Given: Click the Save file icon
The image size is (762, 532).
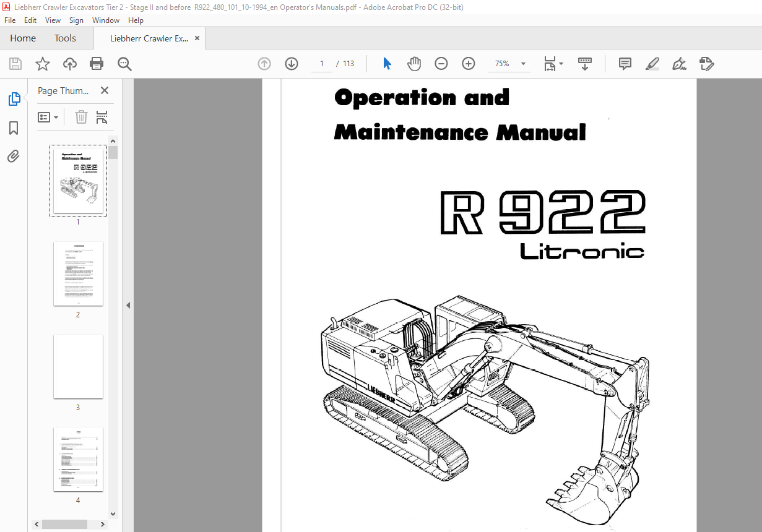Looking at the screenshot, I should 15,64.
